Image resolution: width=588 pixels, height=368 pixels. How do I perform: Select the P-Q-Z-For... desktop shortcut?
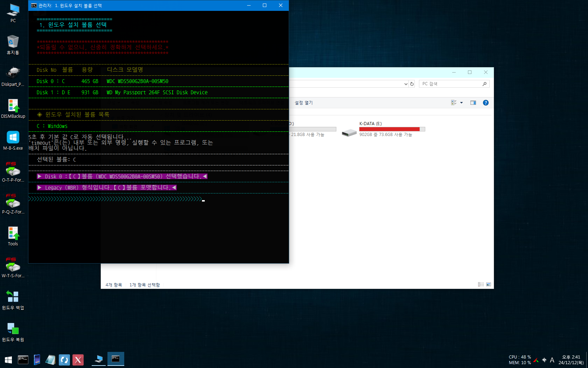pos(13,204)
